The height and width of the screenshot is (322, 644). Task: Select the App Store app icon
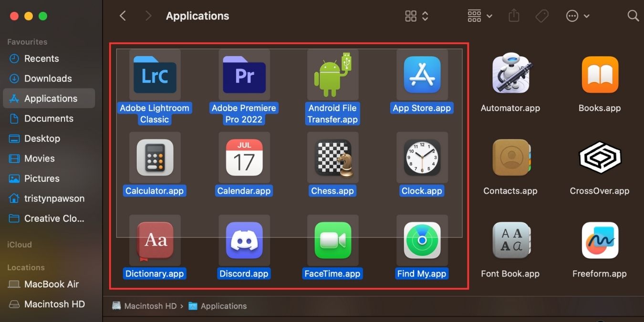pyautogui.click(x=422, y=74)
